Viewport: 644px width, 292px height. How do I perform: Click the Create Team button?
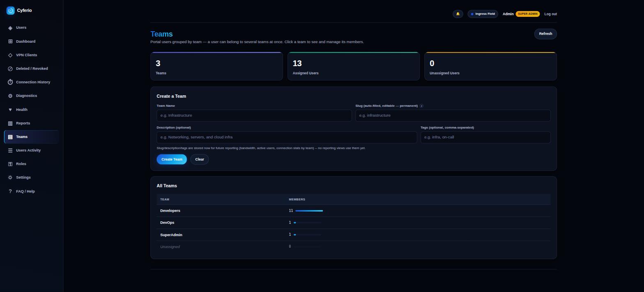point(172,159)
